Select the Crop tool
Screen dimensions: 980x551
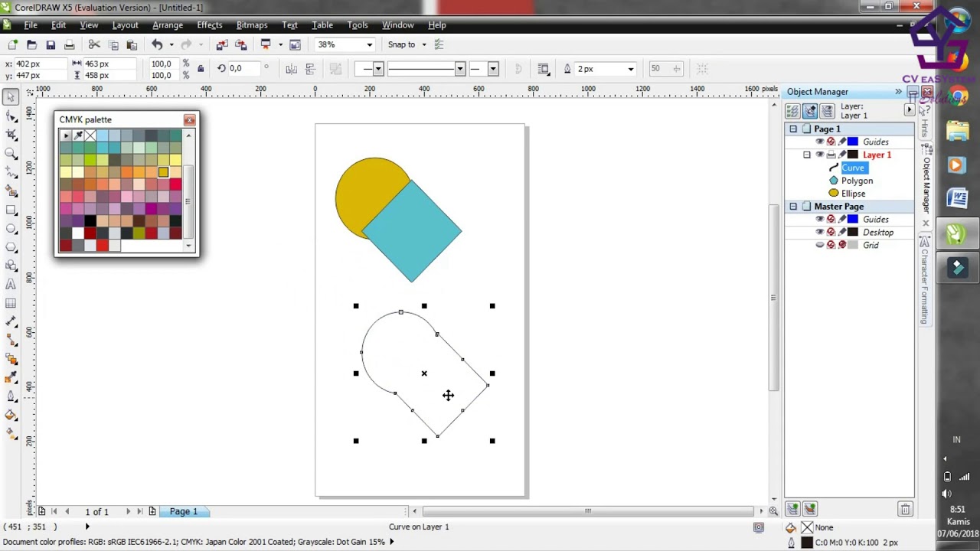pyautogui.click(x=11, y=135)
